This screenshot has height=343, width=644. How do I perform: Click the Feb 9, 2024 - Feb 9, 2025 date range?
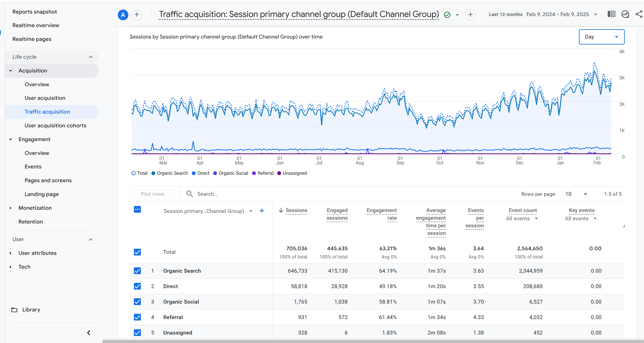[558, 14]
